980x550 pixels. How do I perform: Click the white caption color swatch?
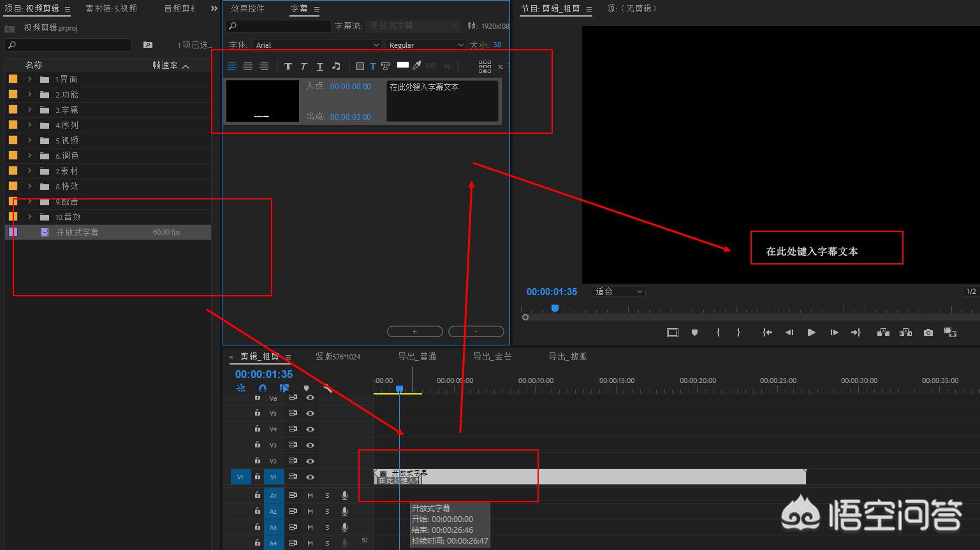coord(402,65)
